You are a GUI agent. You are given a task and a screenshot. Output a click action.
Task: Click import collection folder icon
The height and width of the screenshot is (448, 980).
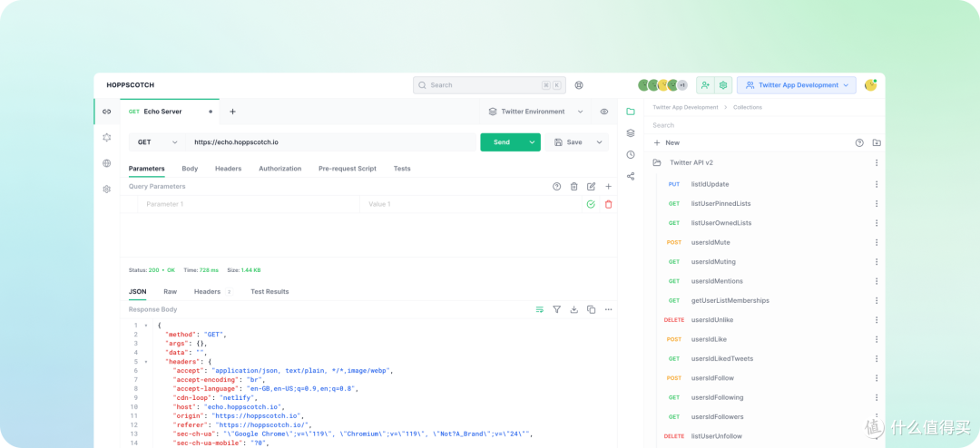click(x=877, y=142)
